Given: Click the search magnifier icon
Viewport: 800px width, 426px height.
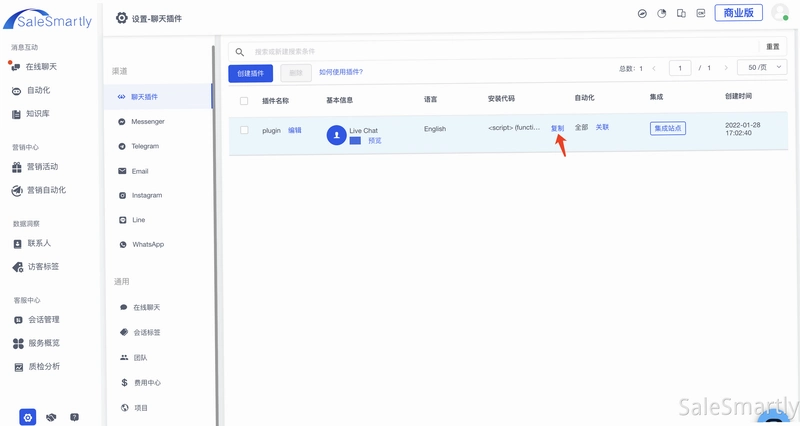Looking at the screenshot, I should (239, 52).
